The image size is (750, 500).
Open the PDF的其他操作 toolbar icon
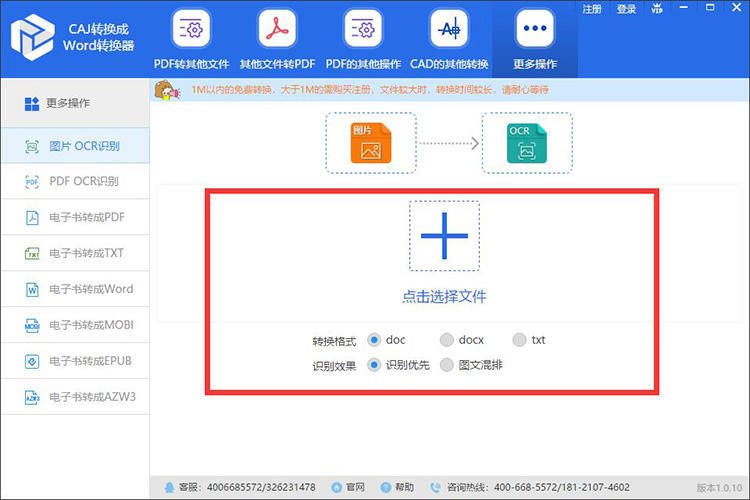point(363,29)
